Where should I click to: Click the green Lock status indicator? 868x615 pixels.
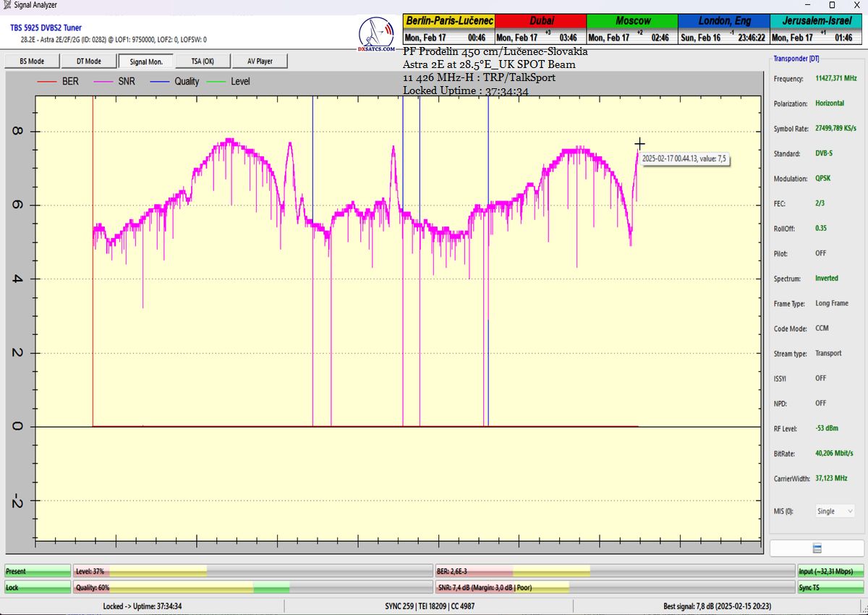pyautogui.click(x=38, y=588)
